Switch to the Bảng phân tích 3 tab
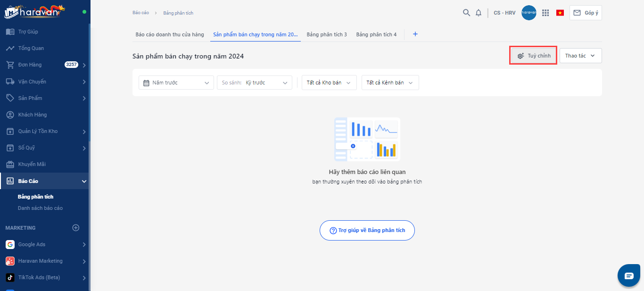The width and height of the screenshot is (644, 291). pyautogui.click(x=327, y=34)
